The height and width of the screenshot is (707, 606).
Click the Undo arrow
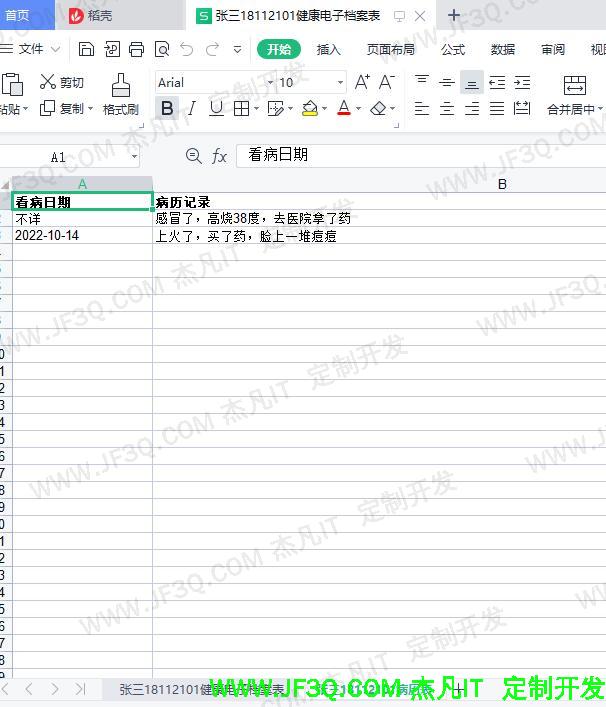(187, 49)
